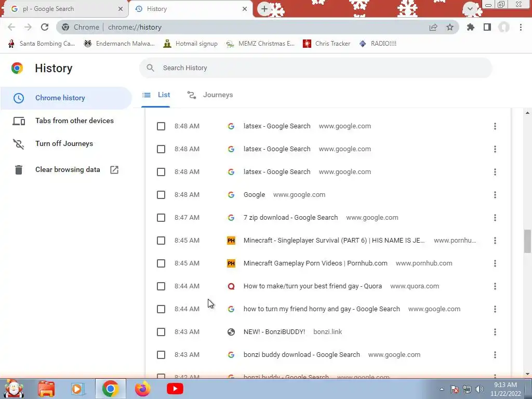Switch to the 'pl - Google Search' tab
Image resolution: width=532 pixels, height=399 pixels.
pyautogui.click(x=64, y=9)
